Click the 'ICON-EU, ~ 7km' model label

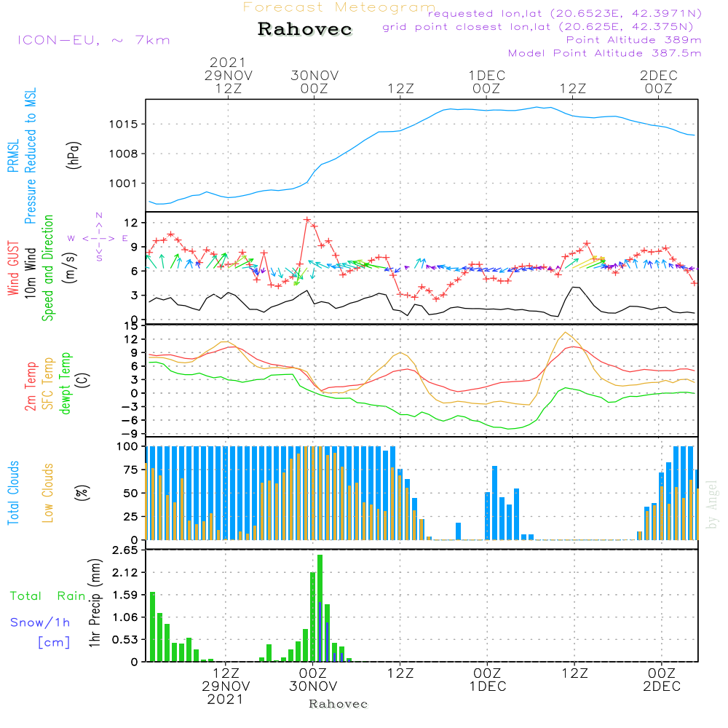94,40
